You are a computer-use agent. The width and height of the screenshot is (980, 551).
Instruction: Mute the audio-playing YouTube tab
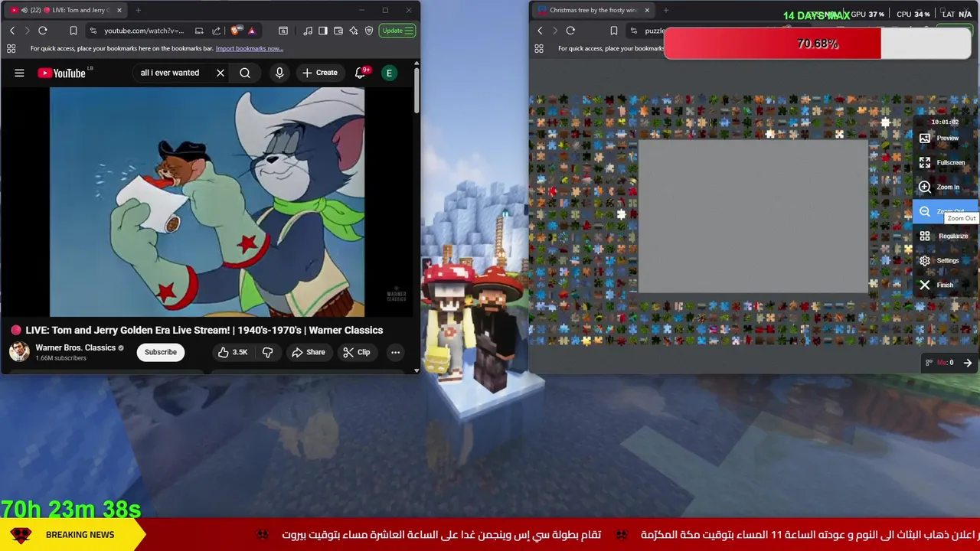coord(24,10)
